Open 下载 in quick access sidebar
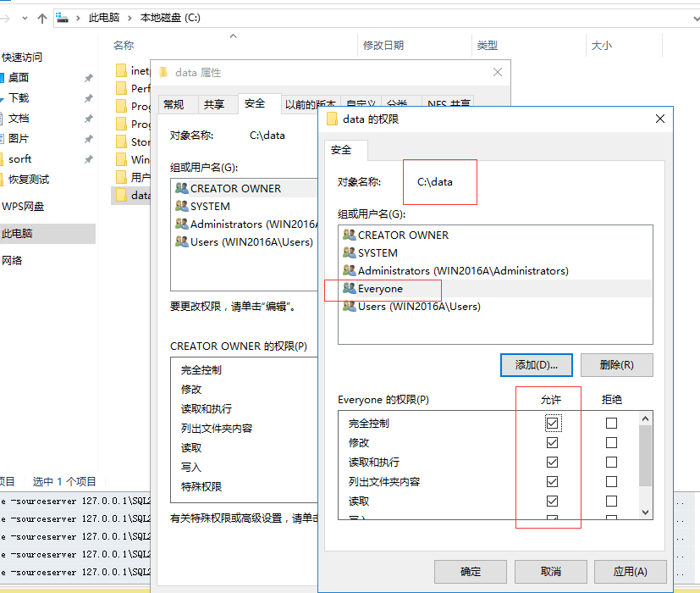 click(19, 98)
